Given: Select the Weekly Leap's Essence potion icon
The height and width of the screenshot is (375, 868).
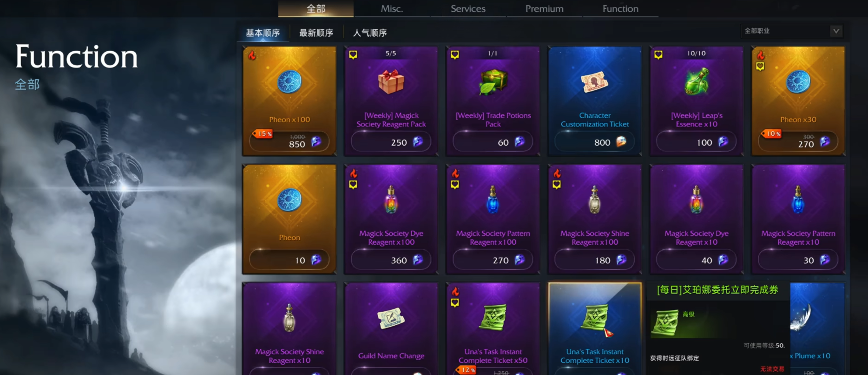Looking at the screenshot, I should pos(697,81).
